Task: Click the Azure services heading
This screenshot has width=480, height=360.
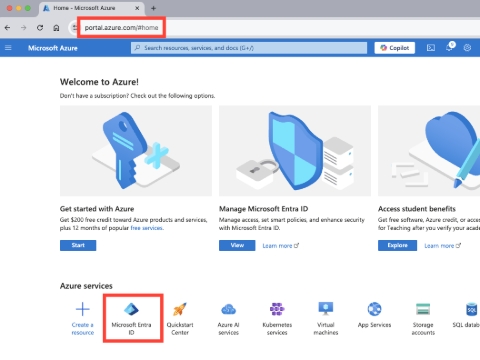Action: [x=86, y=286]
